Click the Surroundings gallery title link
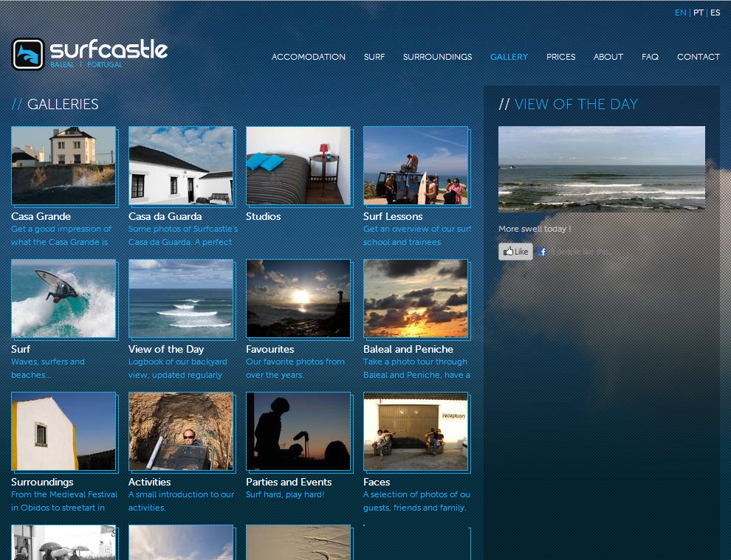The width and height of the screenshot is (731, 560). click(x=42, y=483)
